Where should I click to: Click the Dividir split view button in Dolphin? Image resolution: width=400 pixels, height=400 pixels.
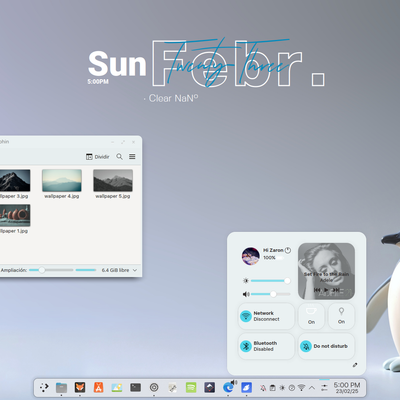pos(97,157)
